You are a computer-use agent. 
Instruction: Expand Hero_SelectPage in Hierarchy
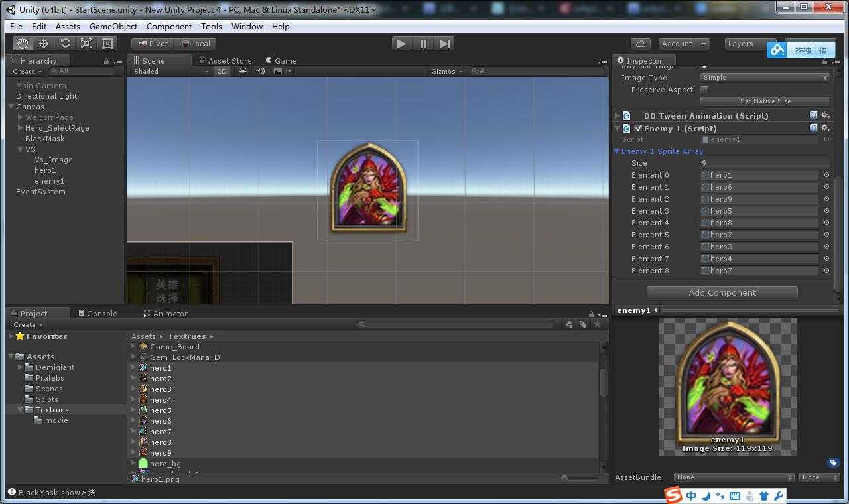click(21, 128)
